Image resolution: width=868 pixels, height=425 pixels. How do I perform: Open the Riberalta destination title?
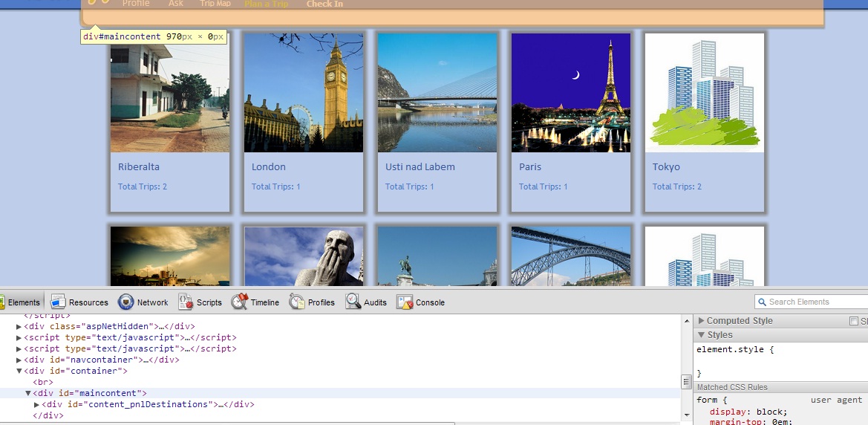pyautogui.click(x=139, y=166)
